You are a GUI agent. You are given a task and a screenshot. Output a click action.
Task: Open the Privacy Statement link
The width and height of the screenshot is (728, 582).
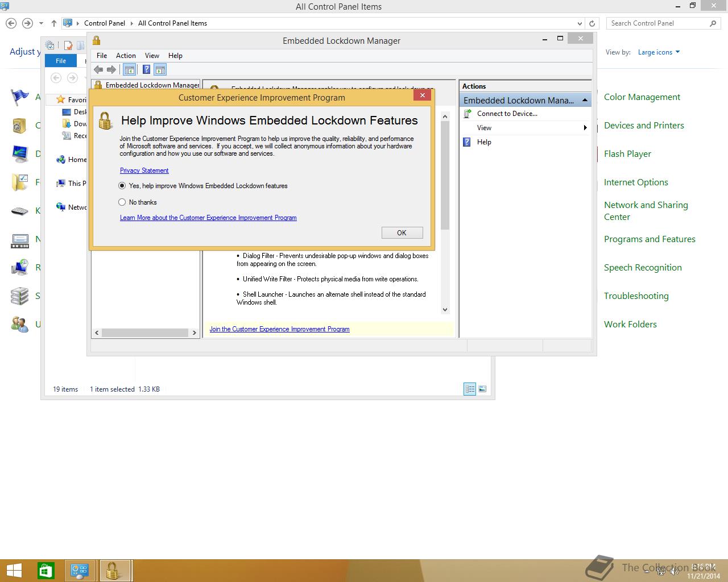pos(144,171)
